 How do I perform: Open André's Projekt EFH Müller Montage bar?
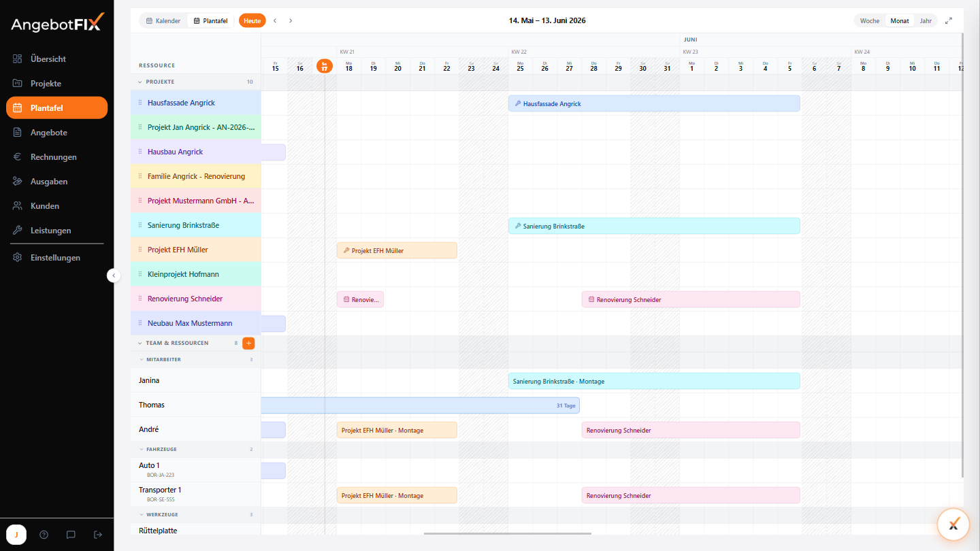coord(397,430)
